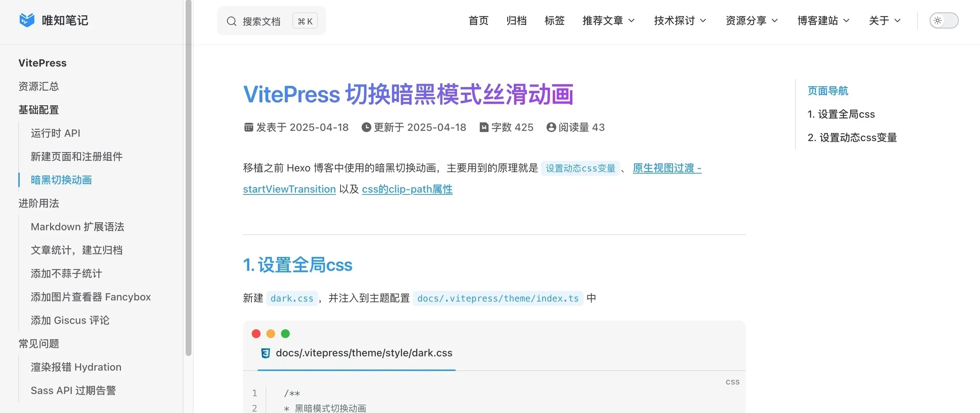The height and width of the screenshot is (413, 980).
Task: Click the search magnifier icon
Action: point(231,21)
